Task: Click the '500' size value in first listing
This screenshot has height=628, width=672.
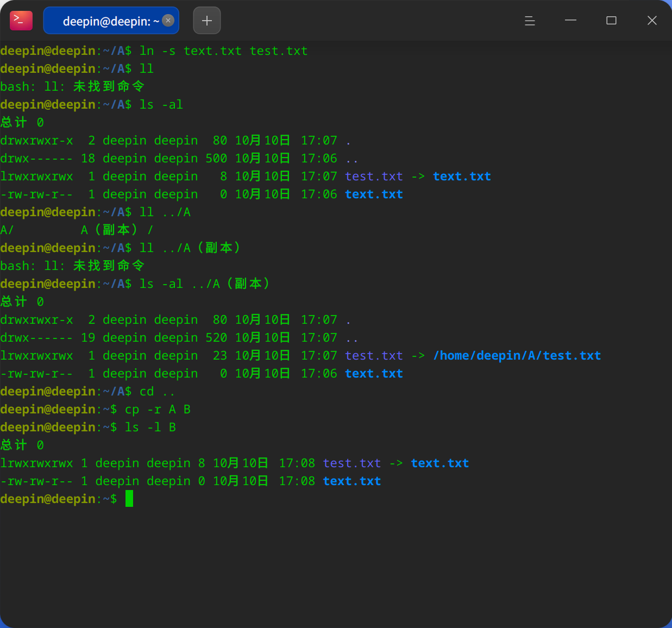Action: 216,158
